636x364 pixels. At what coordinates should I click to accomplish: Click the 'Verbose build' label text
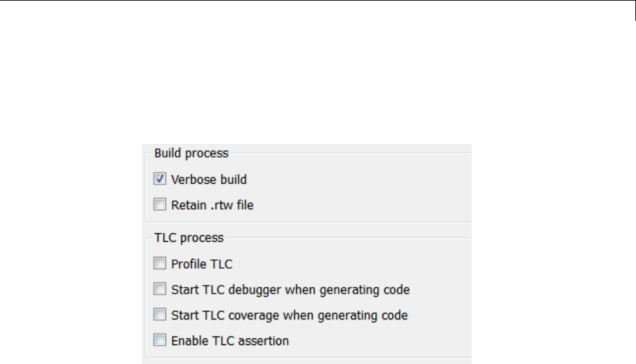point(209,179)
